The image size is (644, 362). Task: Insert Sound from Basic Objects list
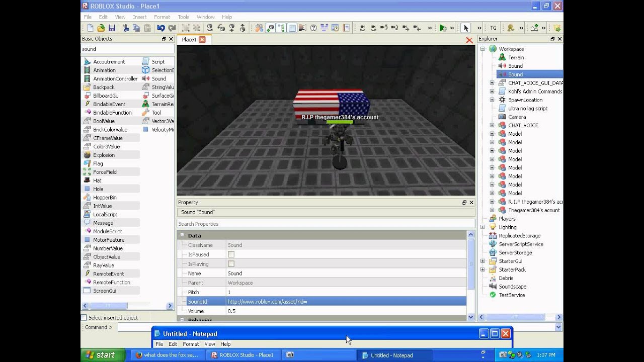pos(158,78)
